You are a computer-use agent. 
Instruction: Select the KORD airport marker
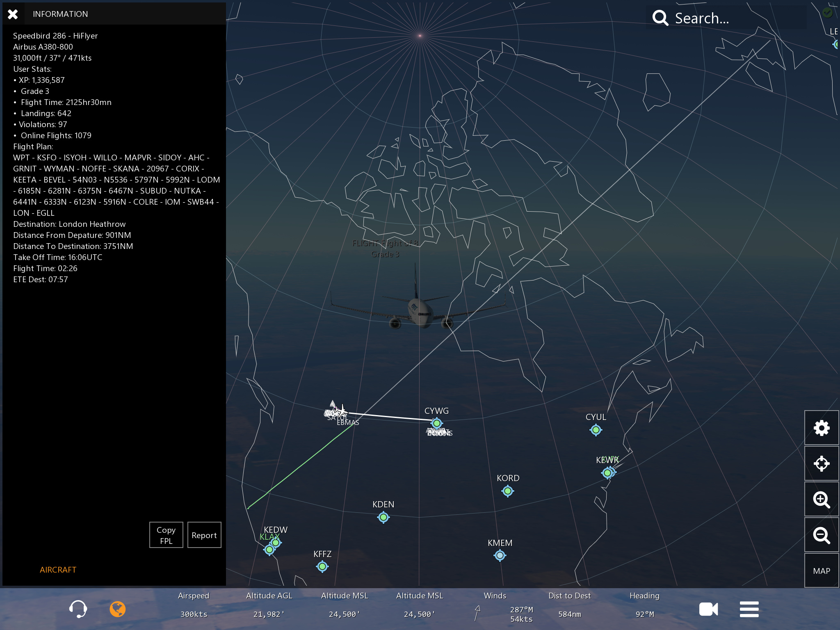[x=507, y=491]
